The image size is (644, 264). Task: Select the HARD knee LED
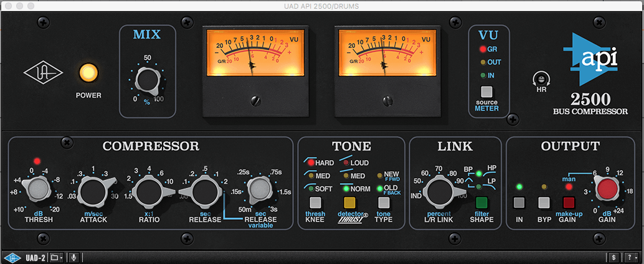click(311, 163)
